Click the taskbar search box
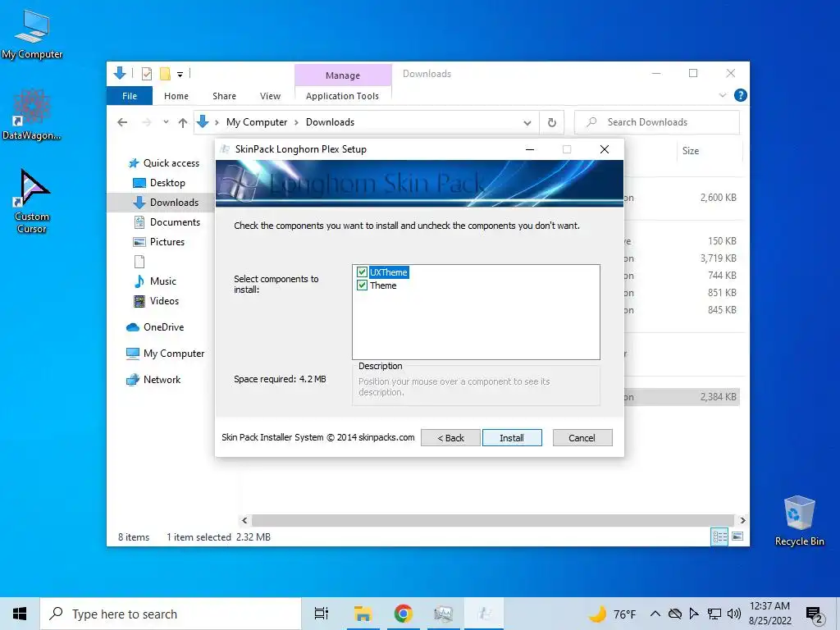840x630 pixels. (171, 614)
